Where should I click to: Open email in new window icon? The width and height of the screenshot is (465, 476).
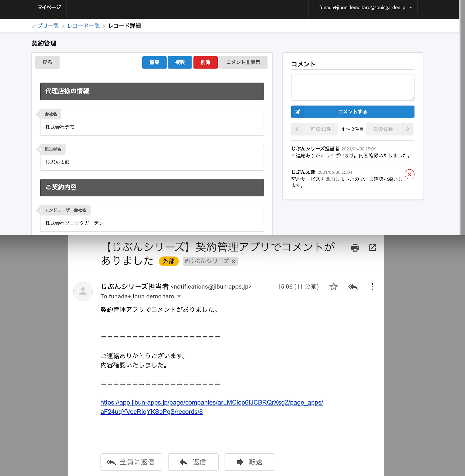372,248
